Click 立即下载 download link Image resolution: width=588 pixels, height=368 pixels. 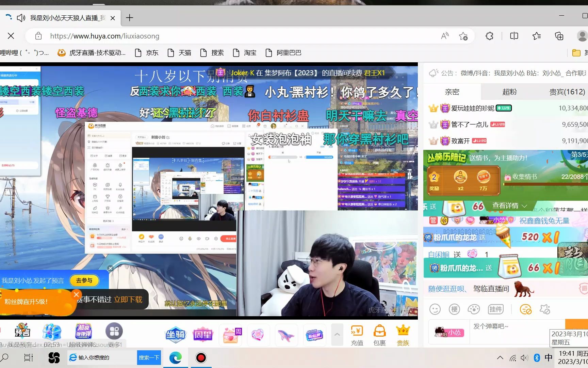point(128,300)
